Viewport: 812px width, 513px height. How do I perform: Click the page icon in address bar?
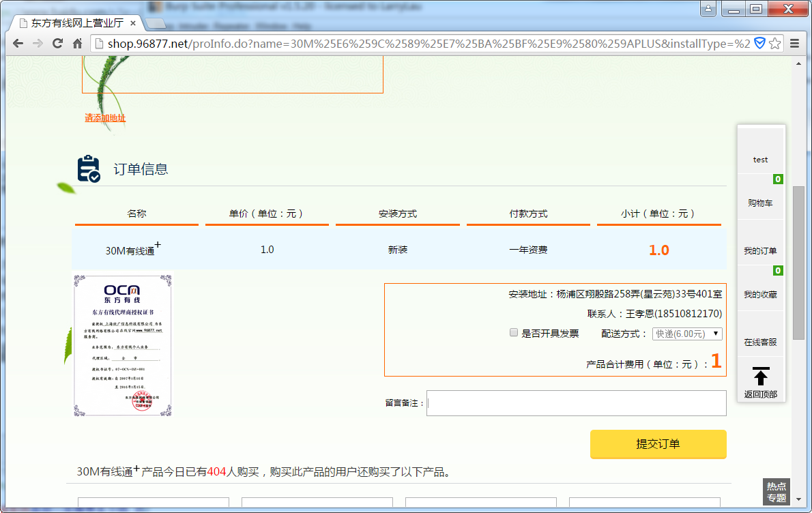(99, 44)
